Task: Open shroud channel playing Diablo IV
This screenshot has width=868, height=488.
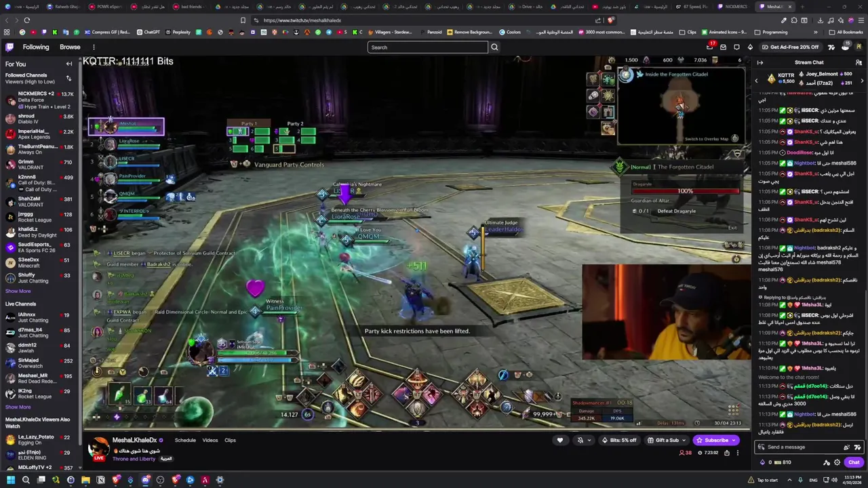Action: click(39, 119)
